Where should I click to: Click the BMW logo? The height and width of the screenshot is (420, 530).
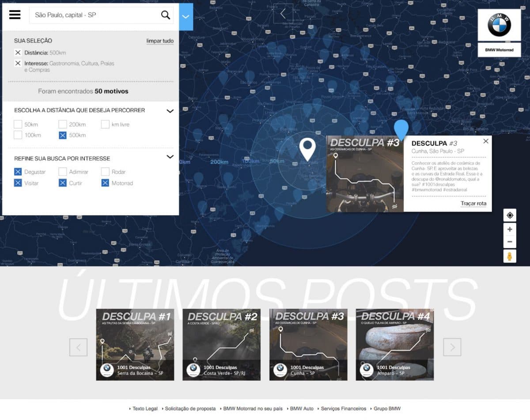coord(499,25)
